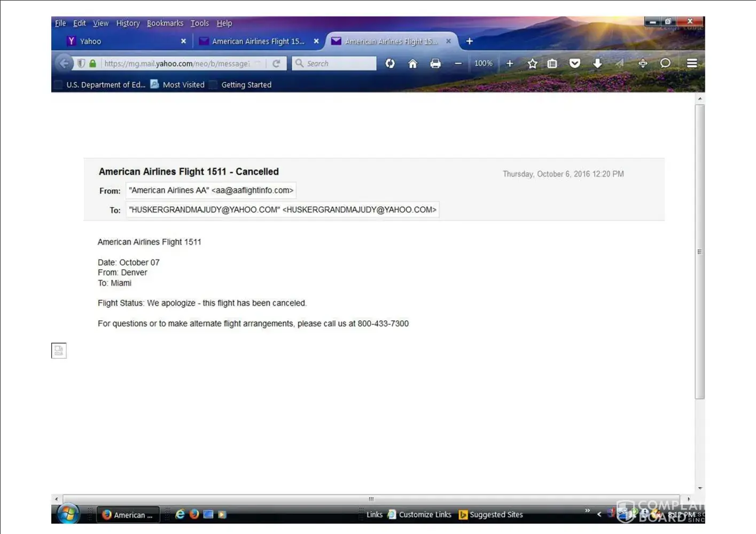Click the attachment placeholder icon left of the email
756x534 pixels.
pyautogui.click(x=59, y=350)
